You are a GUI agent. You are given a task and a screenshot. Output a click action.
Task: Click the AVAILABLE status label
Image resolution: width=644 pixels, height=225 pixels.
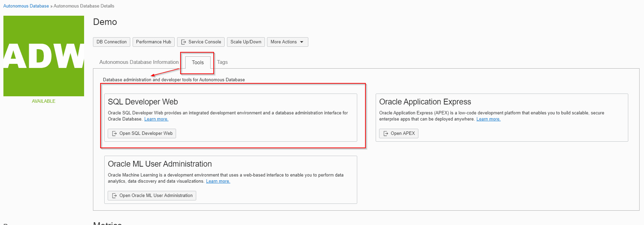(43, 101)
